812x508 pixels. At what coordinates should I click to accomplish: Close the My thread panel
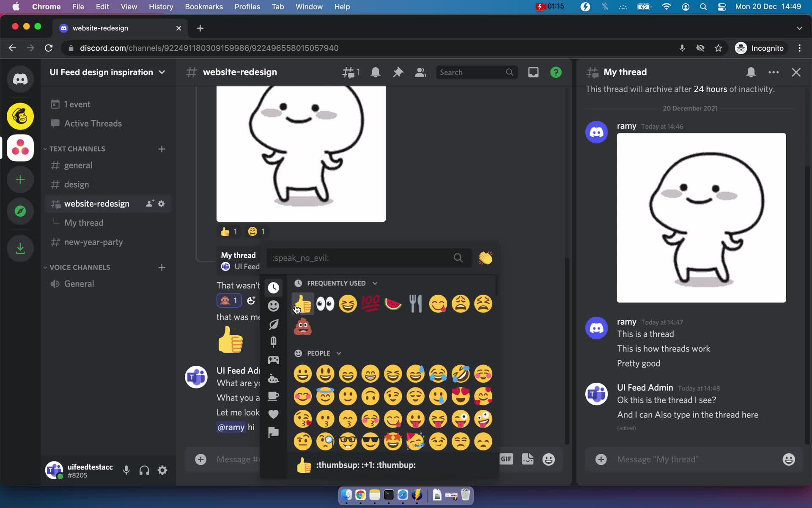coord(796,72)
